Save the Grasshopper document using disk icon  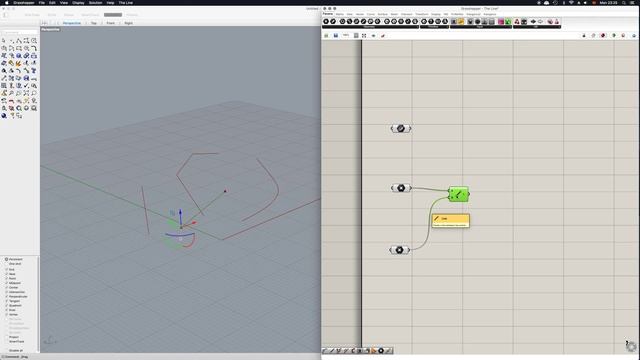336,36
